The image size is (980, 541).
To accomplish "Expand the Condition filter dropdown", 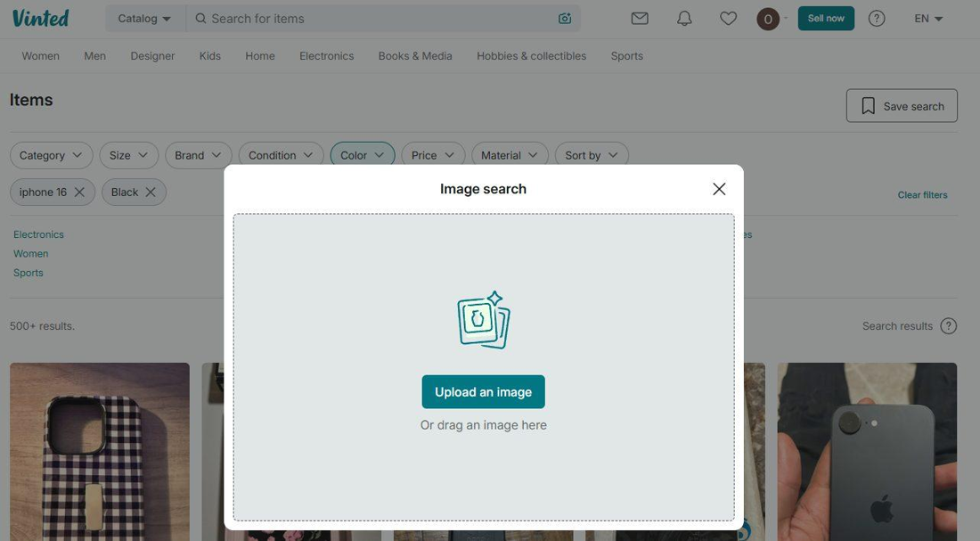I will [281, 155].
